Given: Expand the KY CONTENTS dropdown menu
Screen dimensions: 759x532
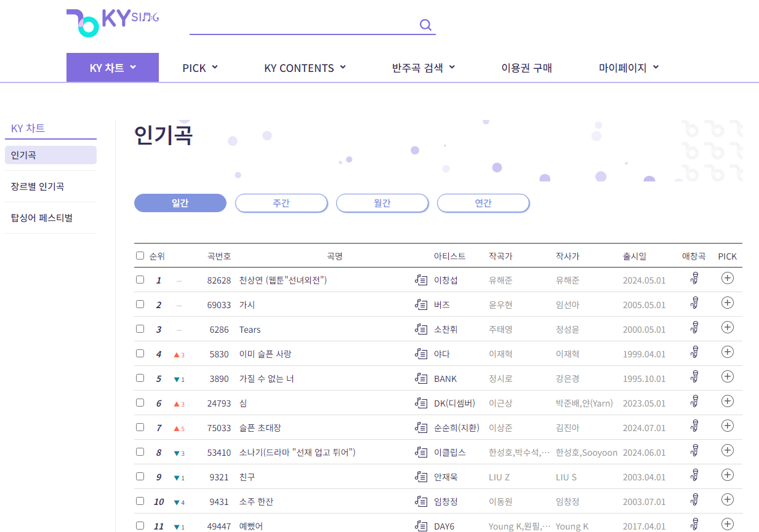Looking at the screenshot, I should coord(305,68).
